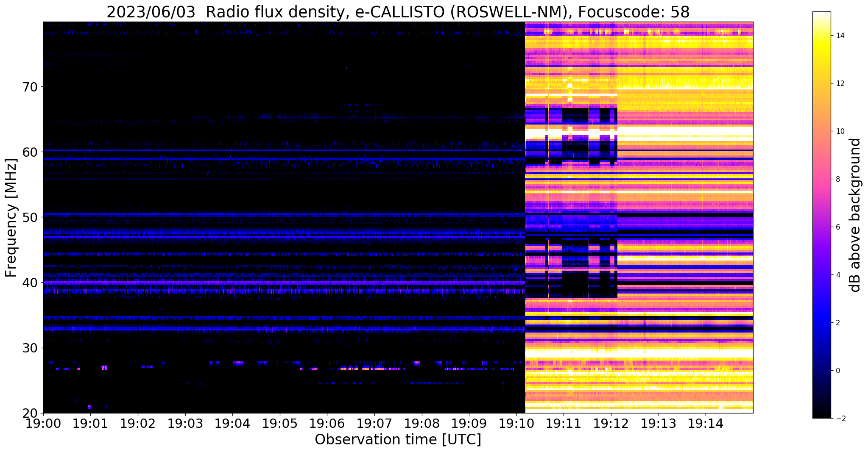This screenshot has width=868, height=452.
Task: Click the 70 MHz frequency tick label
Action: (x=30, y=86)
